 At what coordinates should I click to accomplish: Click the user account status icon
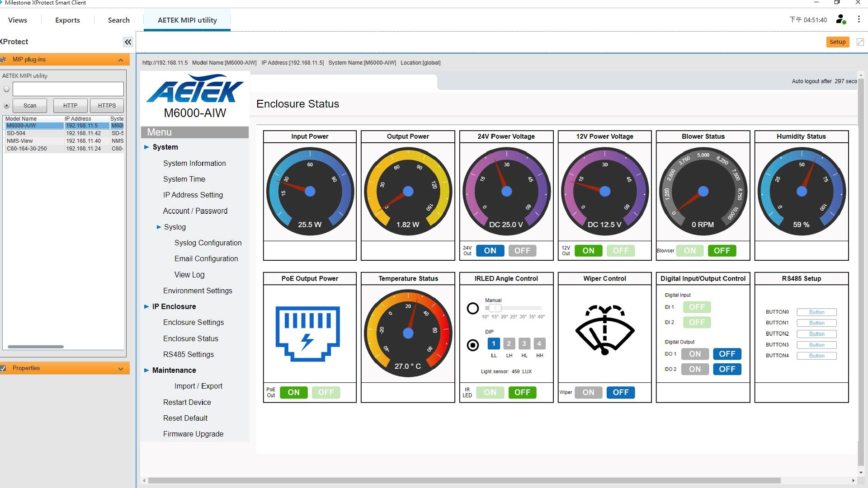840,19
